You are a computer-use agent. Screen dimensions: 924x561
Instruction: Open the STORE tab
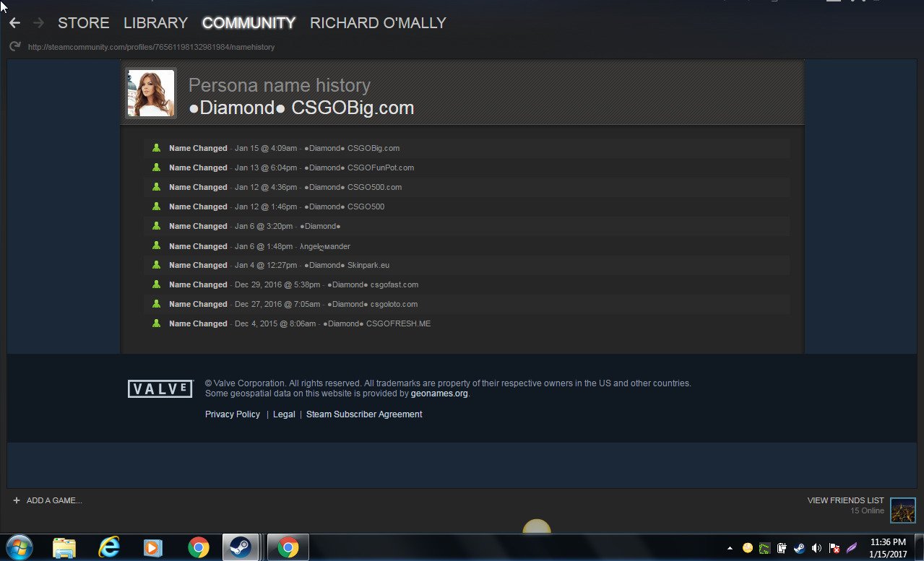[x=84, y=23]
